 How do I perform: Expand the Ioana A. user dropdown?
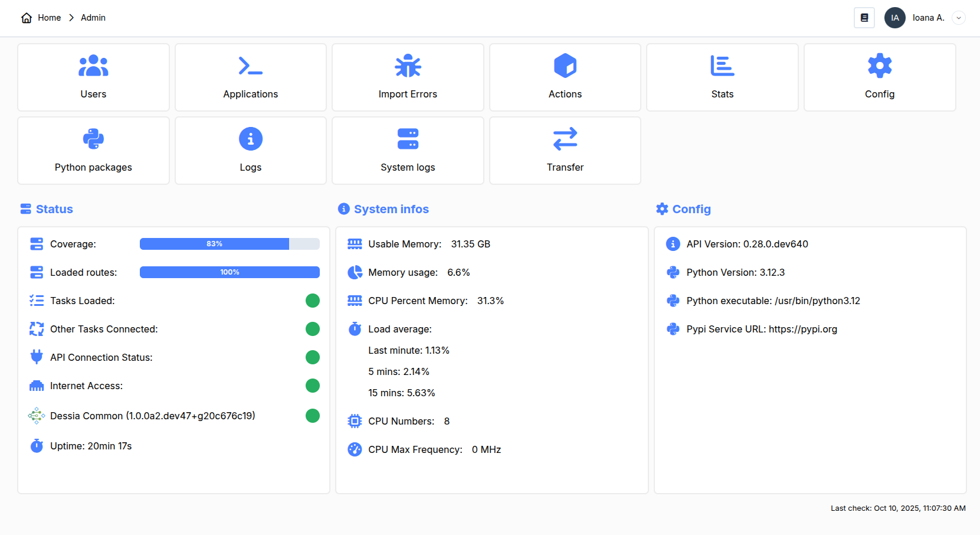958,18
